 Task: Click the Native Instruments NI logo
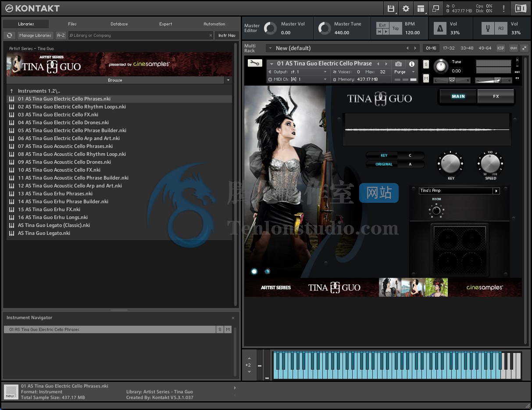pyautogui.click(x=521, y=8)
